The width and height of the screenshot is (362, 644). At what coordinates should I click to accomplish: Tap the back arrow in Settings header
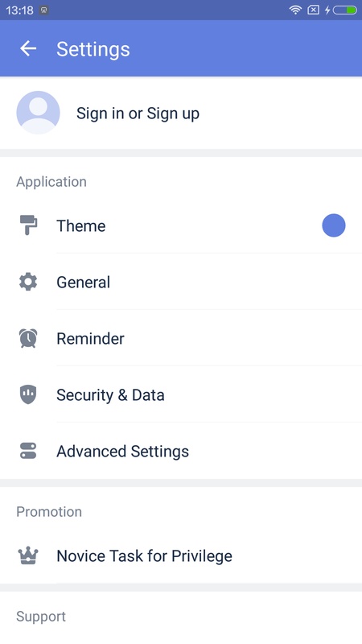point(28,49)
